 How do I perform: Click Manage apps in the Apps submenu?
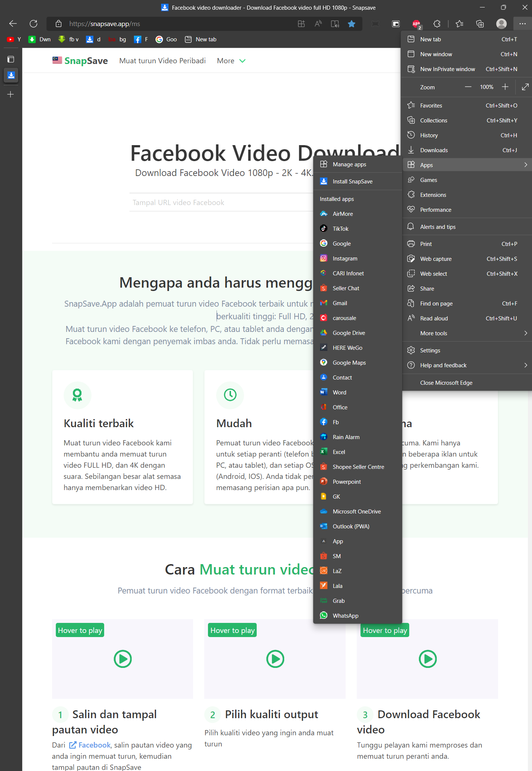358,164
